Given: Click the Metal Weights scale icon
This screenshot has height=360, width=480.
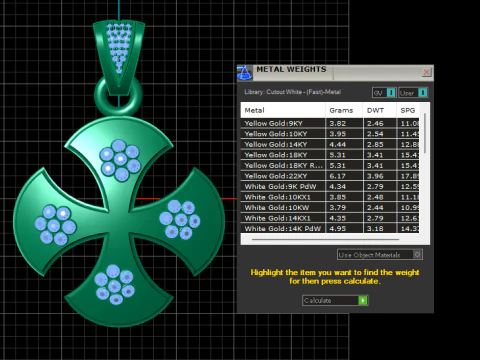Looking at the screenshot, I should coord(245,73).
